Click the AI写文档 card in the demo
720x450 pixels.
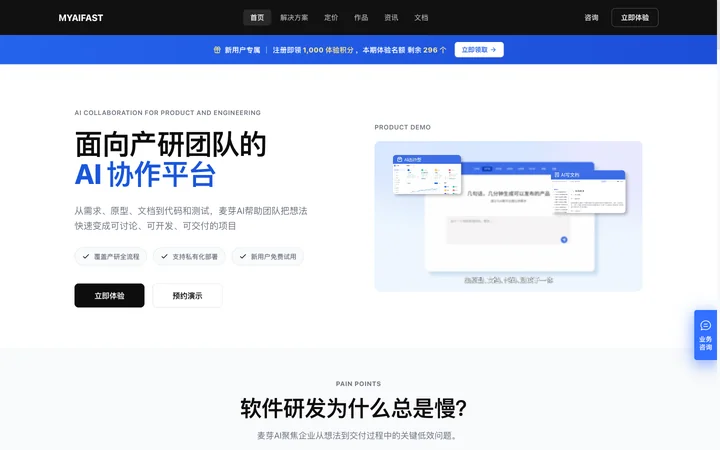pyautogui.click(x=589, y=192)
